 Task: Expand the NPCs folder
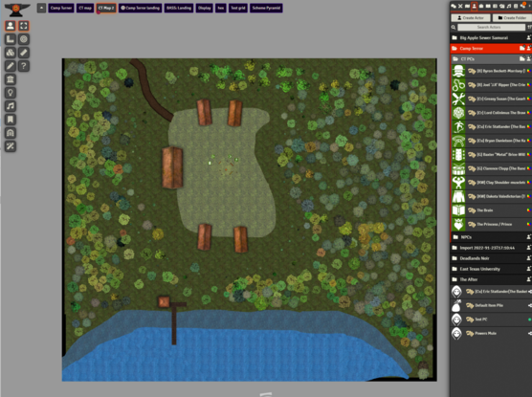click(491, 237)
